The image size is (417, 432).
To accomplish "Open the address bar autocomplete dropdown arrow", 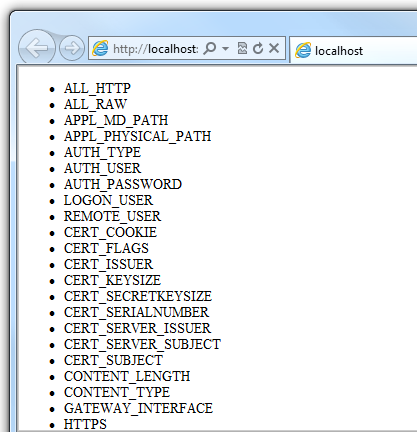I will coord(225,49).
